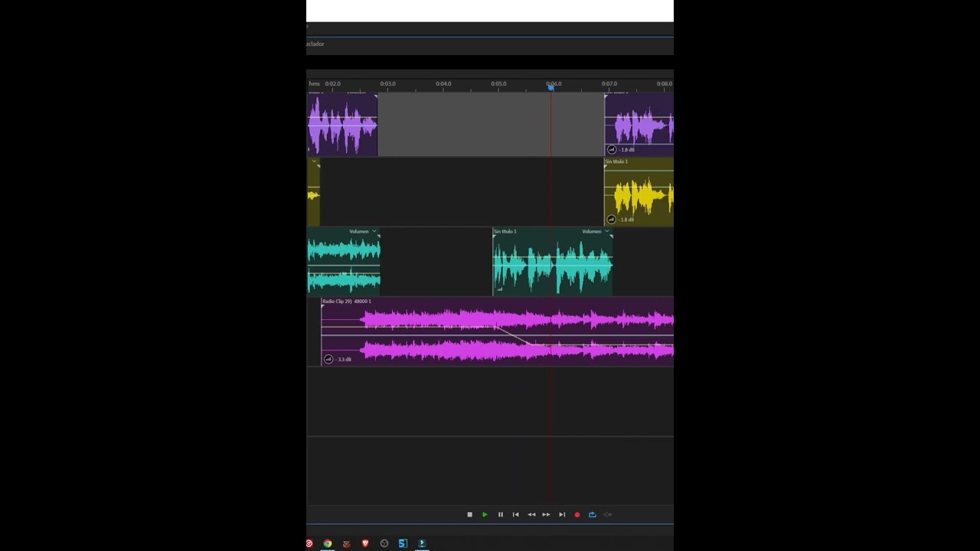Click the gray selected region in track one
The width and height of the screenshot is (980, 551).
[x=491, y=125]
